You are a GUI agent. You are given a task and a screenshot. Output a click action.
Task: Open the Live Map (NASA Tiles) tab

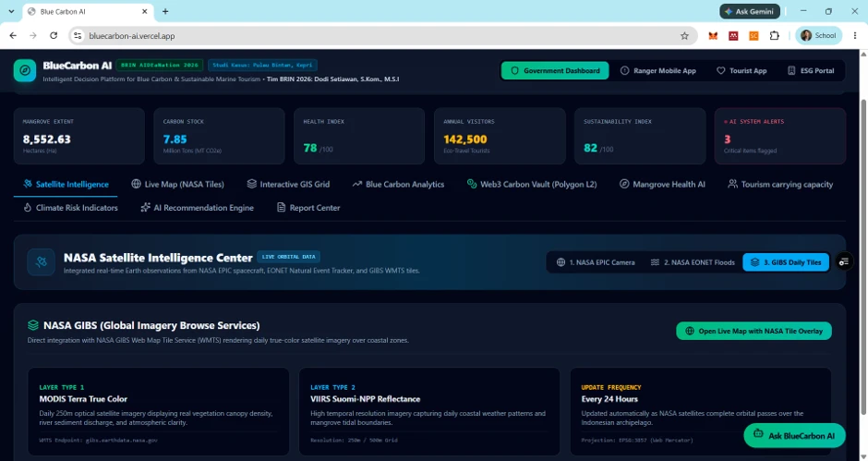pos(177,184)
